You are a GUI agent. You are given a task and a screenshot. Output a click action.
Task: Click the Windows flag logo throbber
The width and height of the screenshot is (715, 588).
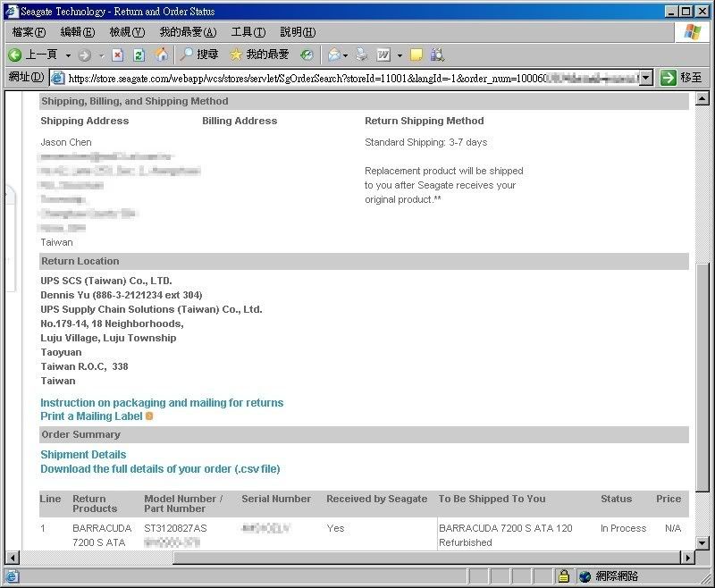click(x=692, y=32)
